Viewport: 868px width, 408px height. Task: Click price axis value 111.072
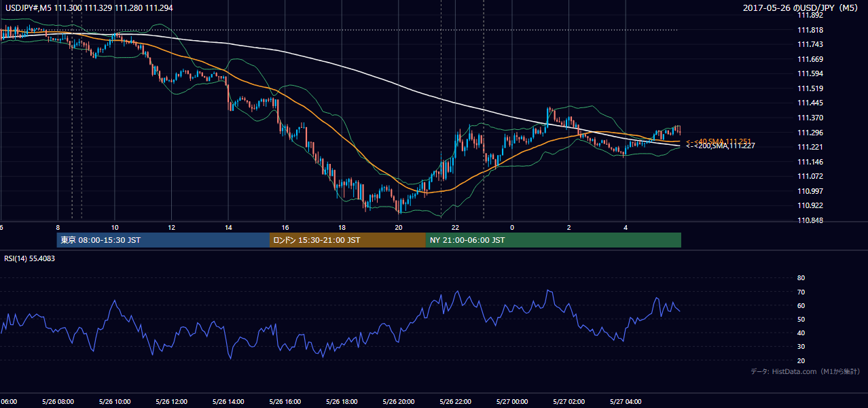coord(810,176)
